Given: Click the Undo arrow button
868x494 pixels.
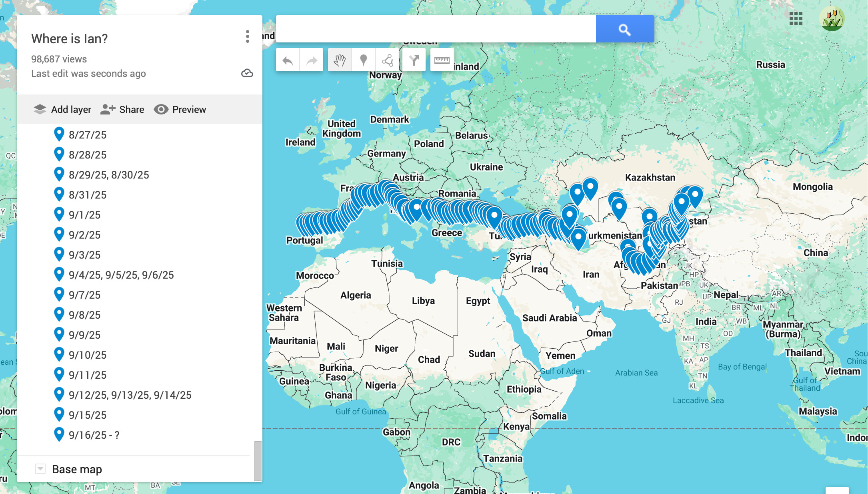Looking at the screenshot, I should [288, 60].
